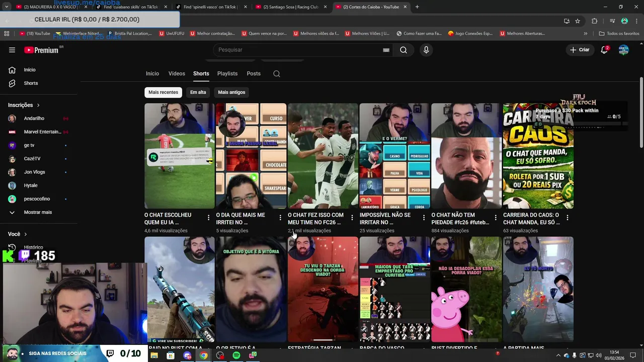Open options for 'IMPOSSÍVEL NÃO SE IRRITAR' short
644x362 pixels.
[424, 218]
